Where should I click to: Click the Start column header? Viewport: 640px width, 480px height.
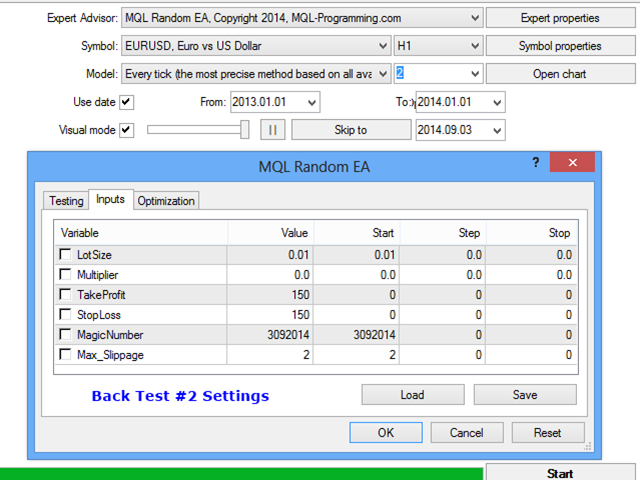[357, 233]
